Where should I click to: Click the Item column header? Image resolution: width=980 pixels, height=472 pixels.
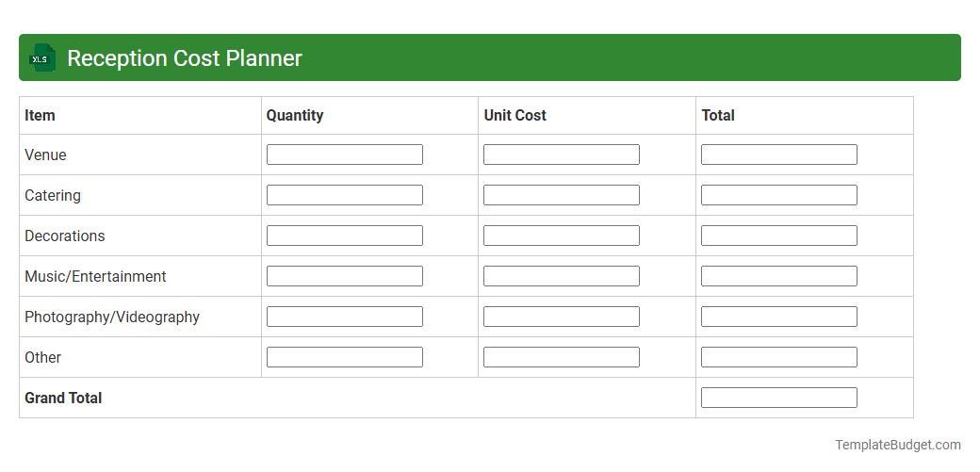40,116
